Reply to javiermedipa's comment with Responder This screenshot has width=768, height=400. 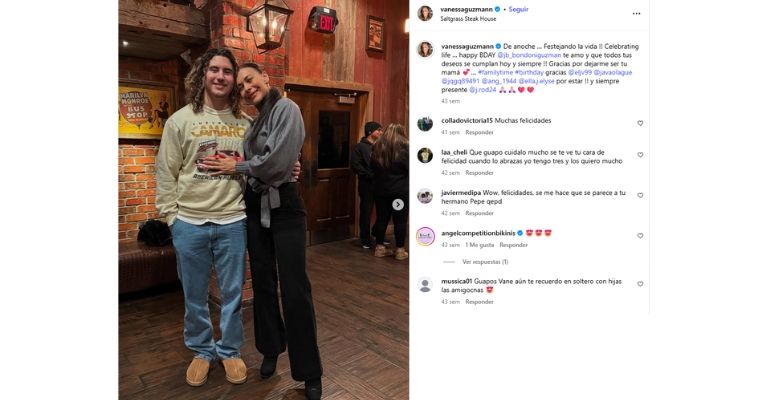coord(479,213)
